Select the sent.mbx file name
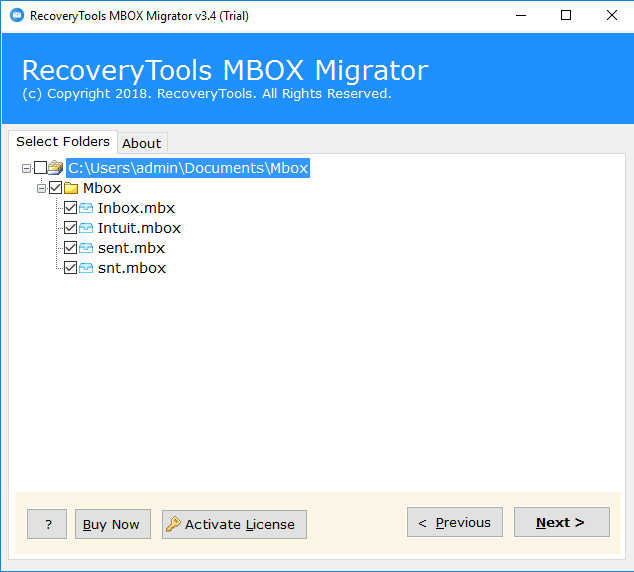 click(131, 248)
